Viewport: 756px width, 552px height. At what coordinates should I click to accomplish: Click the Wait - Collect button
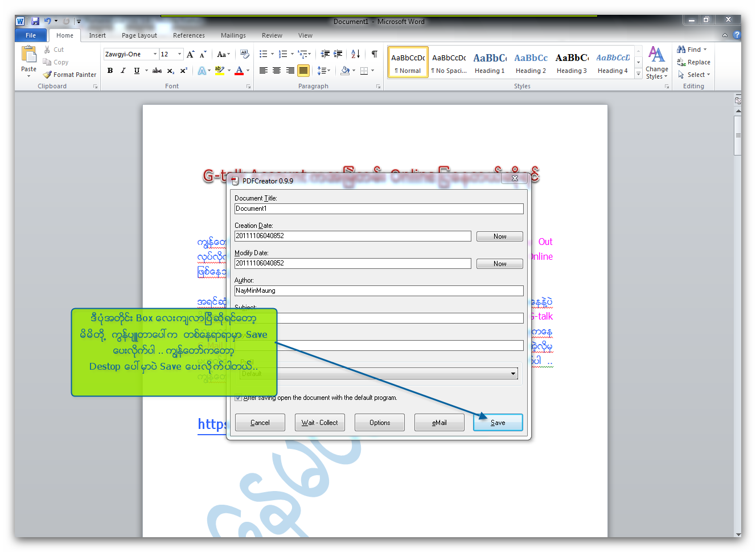320,423
